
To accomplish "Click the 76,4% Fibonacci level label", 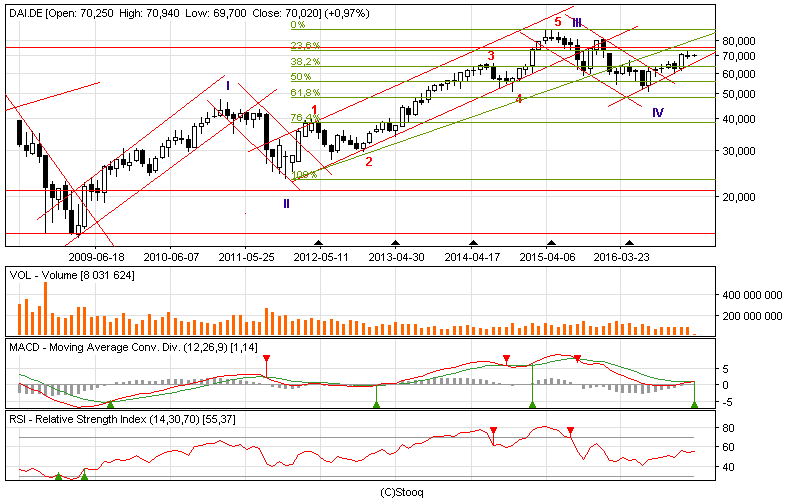I will [306, 118].
